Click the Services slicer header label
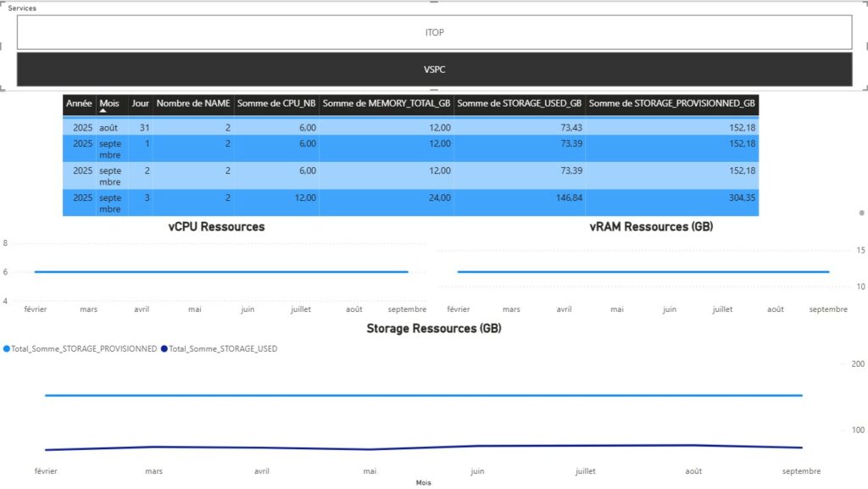 tap(22, 8)
